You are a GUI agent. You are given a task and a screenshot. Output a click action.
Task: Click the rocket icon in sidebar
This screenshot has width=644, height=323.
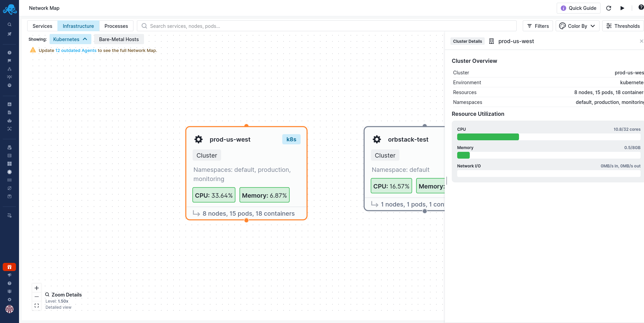tap(10, 34)
